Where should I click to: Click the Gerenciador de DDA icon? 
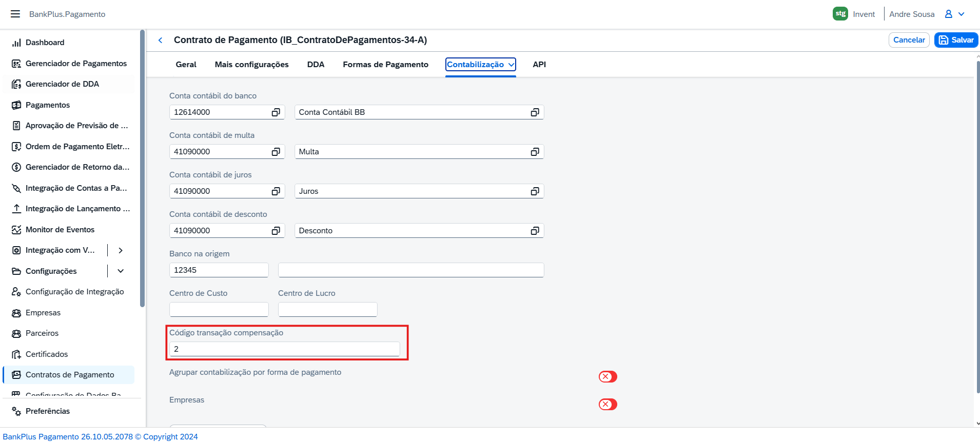click(16, 84)
